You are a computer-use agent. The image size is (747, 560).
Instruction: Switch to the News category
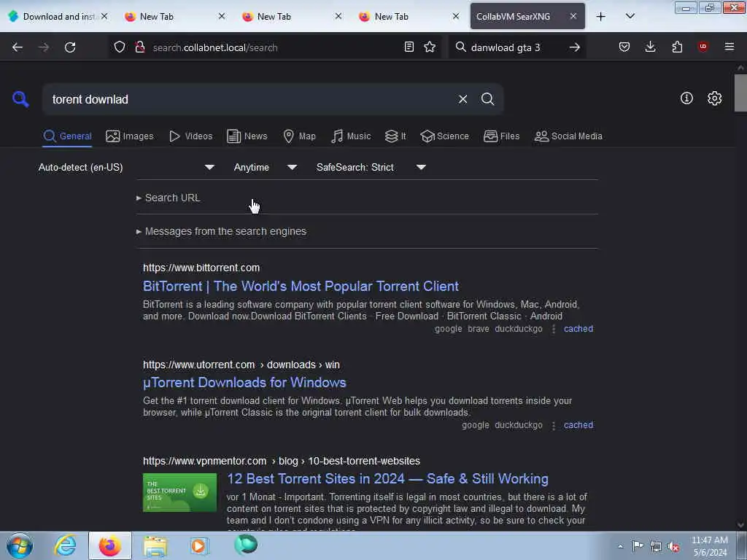click(x=247, y=136)
